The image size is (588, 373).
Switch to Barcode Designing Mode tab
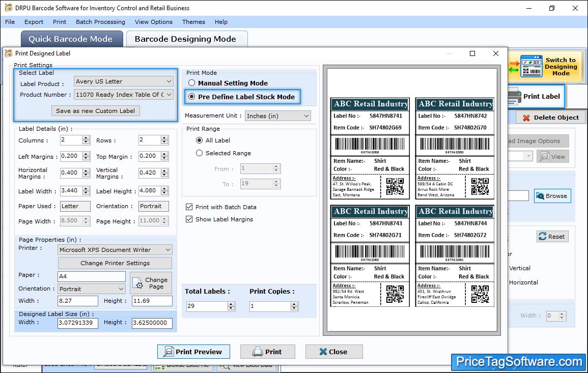coord(187,39)
